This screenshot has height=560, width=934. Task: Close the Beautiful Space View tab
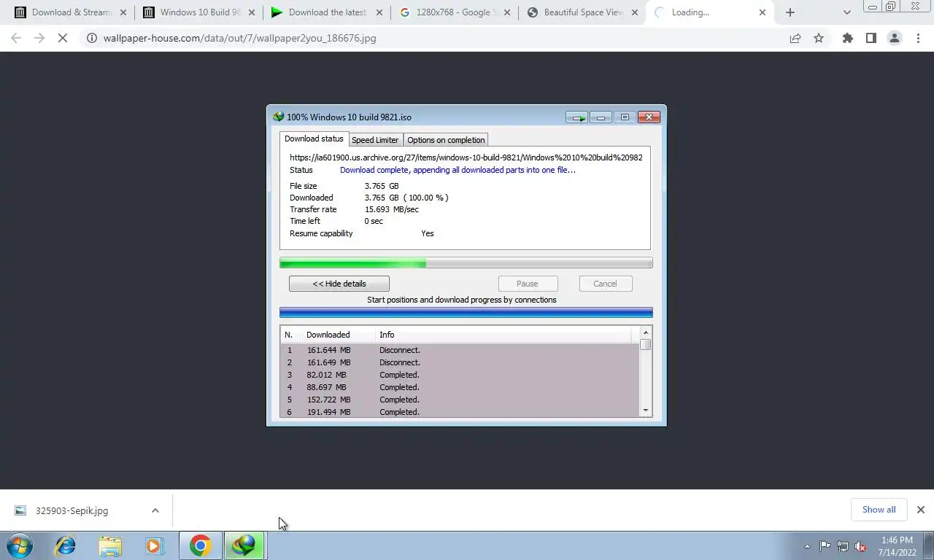tap(634, 12)
